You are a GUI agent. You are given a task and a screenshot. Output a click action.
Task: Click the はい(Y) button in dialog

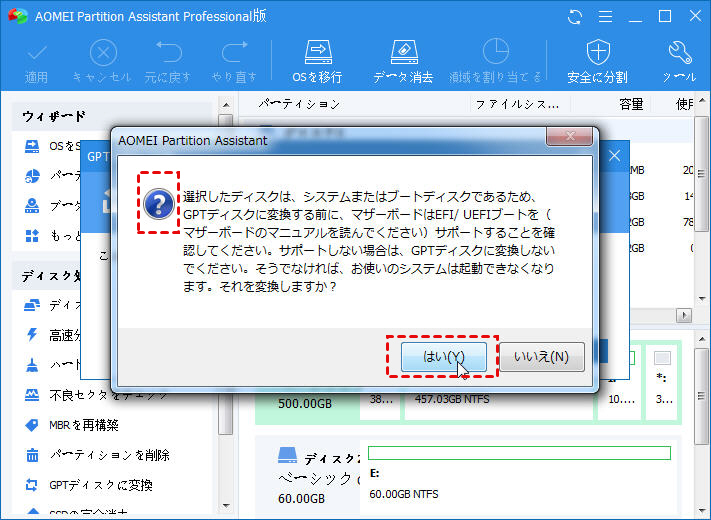tap(443, 357)
